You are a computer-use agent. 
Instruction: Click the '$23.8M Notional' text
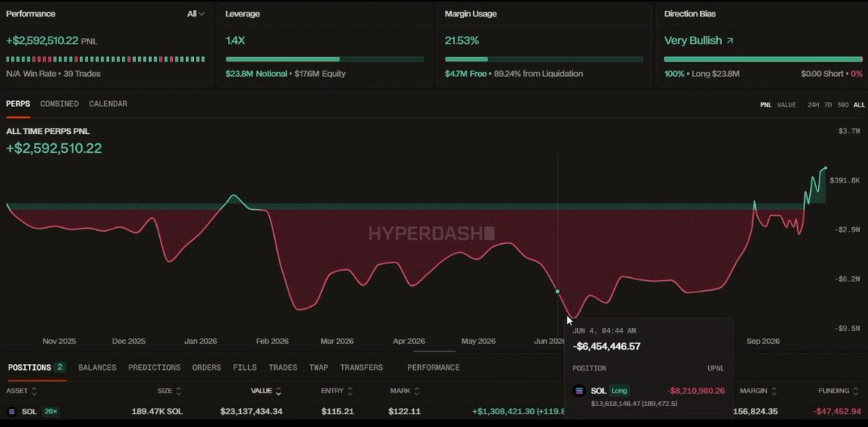(256, 74)
